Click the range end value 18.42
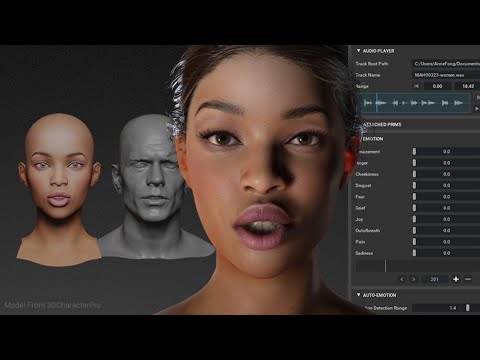The width and height of the screenshot is (480, 360). pyautogui.click(x=467, y=86)
